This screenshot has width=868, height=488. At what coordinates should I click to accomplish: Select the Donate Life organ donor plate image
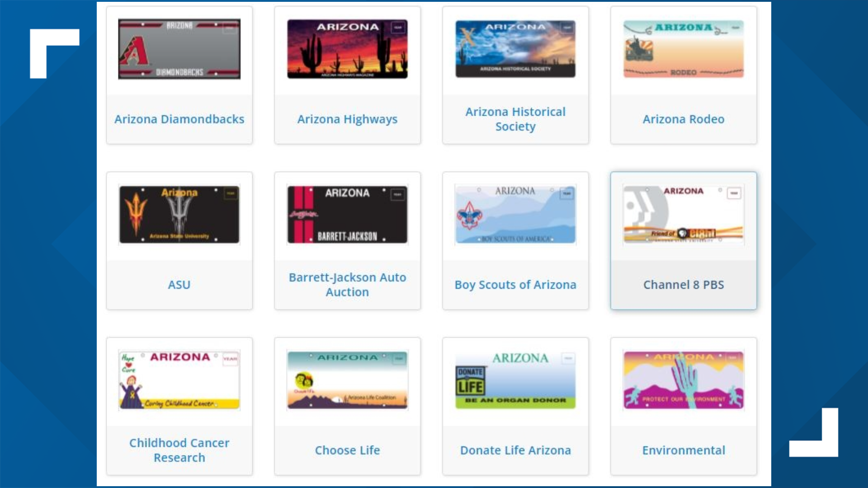(x=515, y=380)
